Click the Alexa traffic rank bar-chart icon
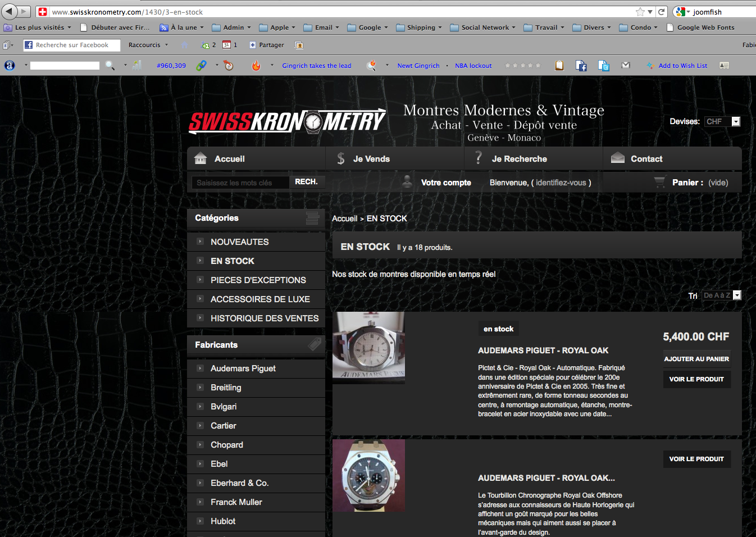Image resolution: width=756 pixels, height=537 pixels. (x=136, y=66)
